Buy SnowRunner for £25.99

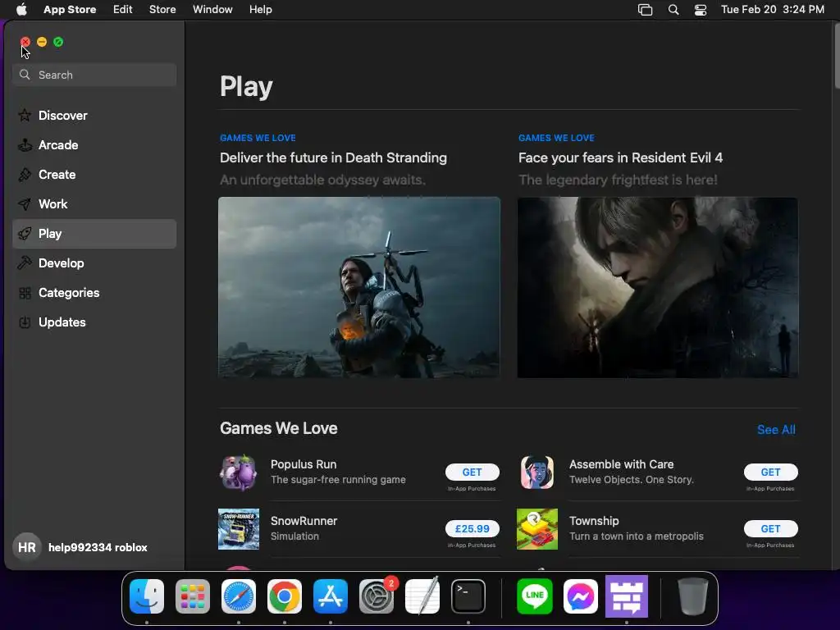472,529
